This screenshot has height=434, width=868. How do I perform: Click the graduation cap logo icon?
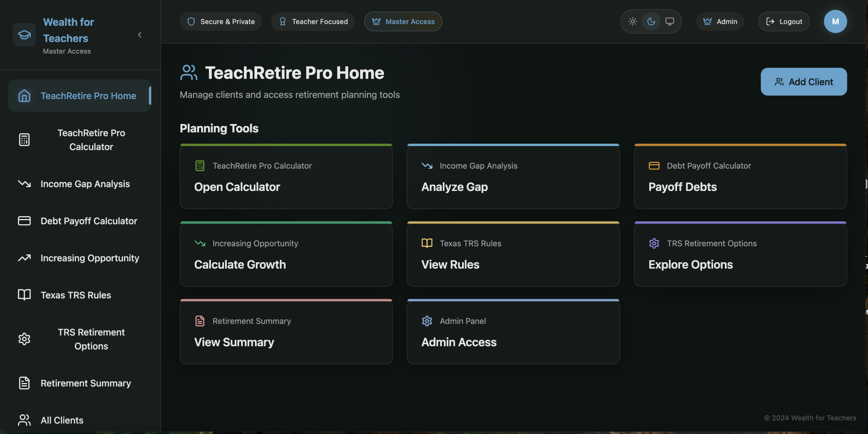(x=24, y=35)
